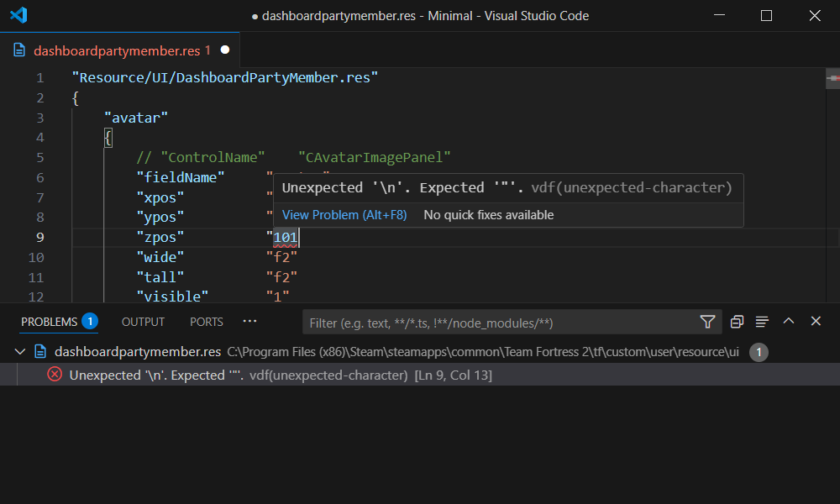840x504 pixels.
Task: Select the Unexpected '\n' error entry
Action: click(x=420, y=375)
